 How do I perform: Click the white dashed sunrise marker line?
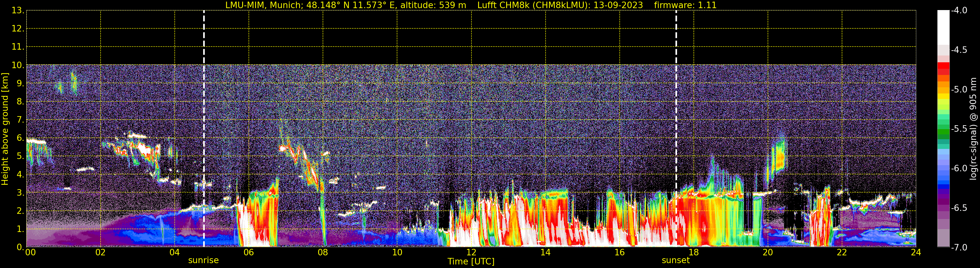click(204, 129)
